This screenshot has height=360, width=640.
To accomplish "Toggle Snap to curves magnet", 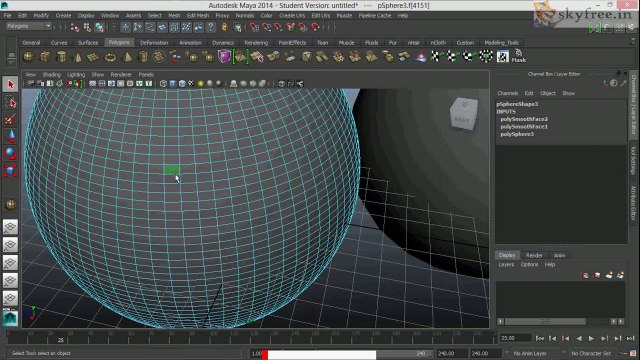I will click(266, 27).
